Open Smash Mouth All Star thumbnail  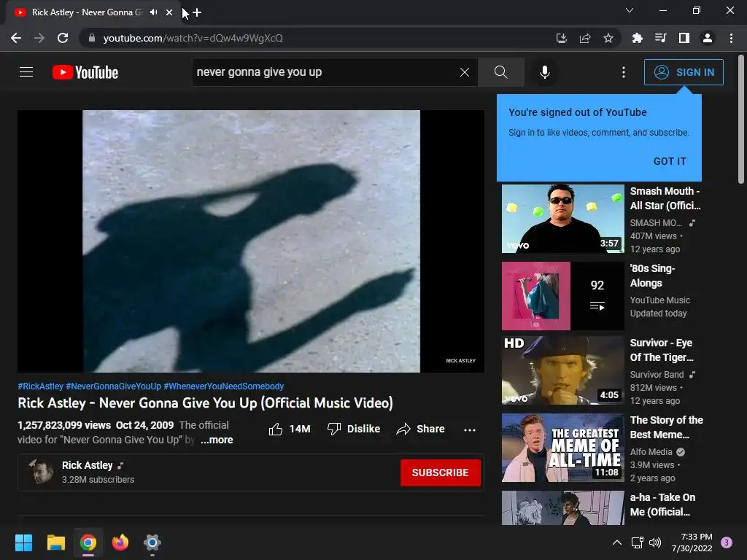[x=562, y=219]
